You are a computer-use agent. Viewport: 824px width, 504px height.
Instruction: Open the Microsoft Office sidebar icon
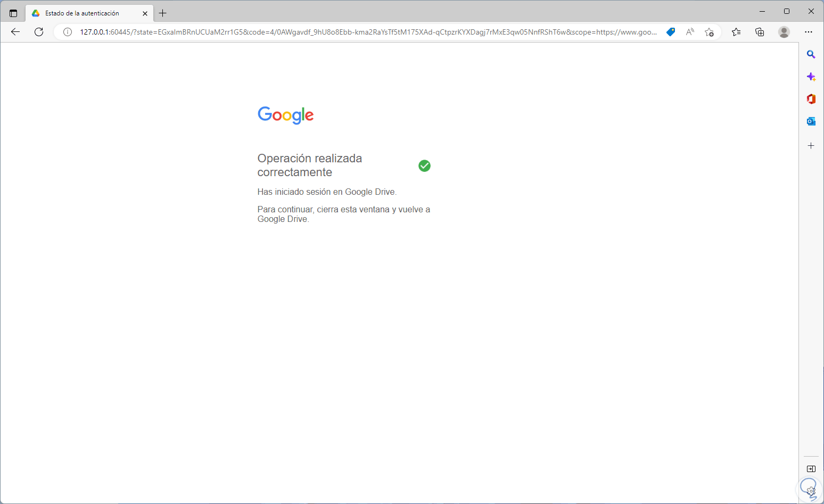(811, 99)
